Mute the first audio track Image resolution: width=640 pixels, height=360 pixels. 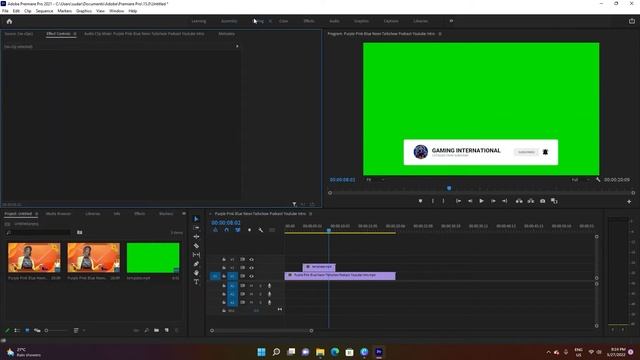click(251, 286)
